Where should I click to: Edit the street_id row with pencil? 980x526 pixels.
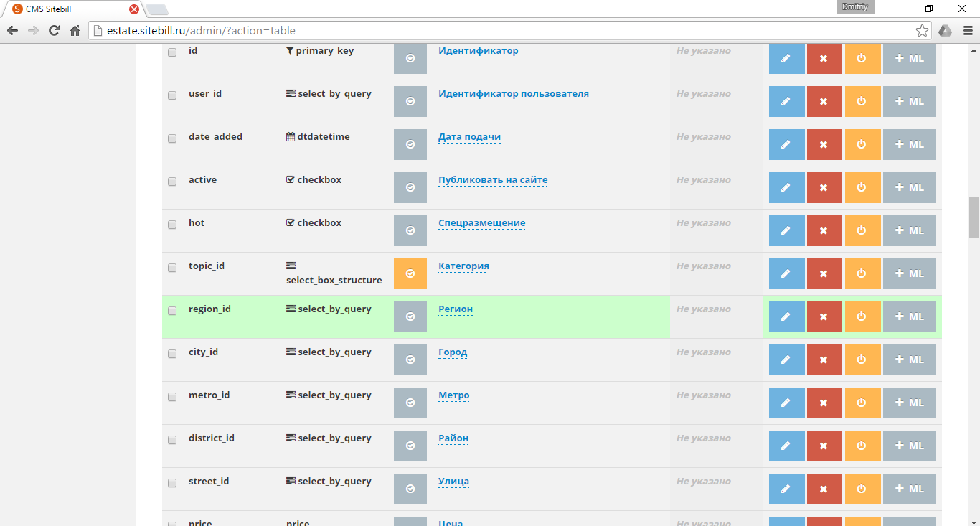[787, 489]
